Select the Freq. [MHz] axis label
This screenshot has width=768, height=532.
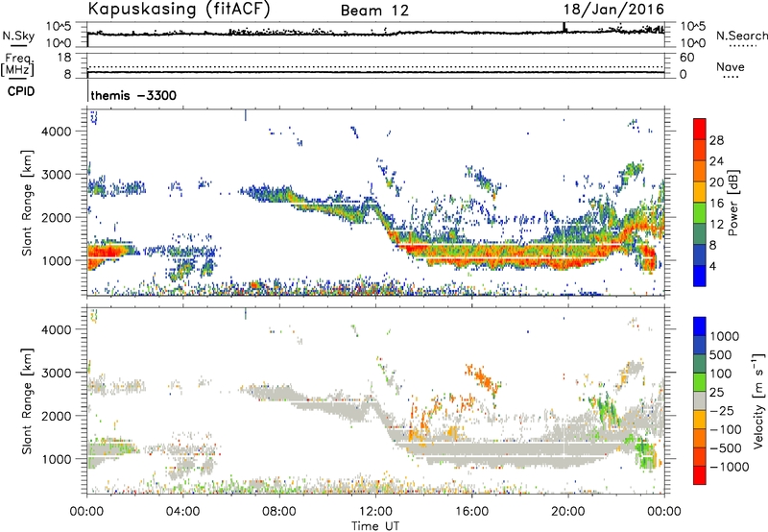tap(17, 64)
